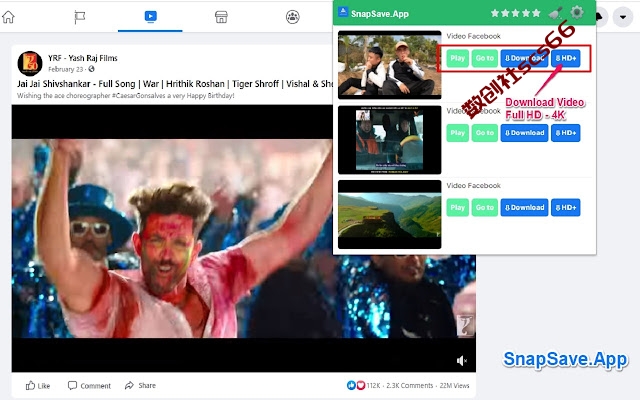Click the public globe privacy icon
This screenshot has width=640, height=400.
pyautogui.click(x=91, y=69)
